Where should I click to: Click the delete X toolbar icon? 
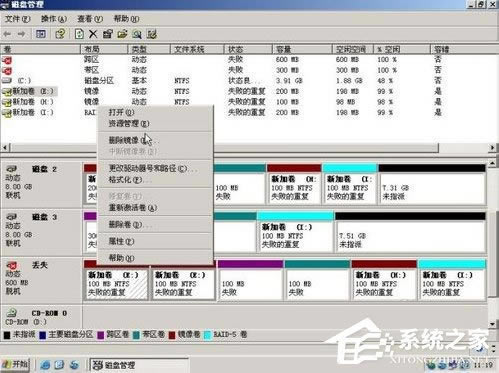93,34
